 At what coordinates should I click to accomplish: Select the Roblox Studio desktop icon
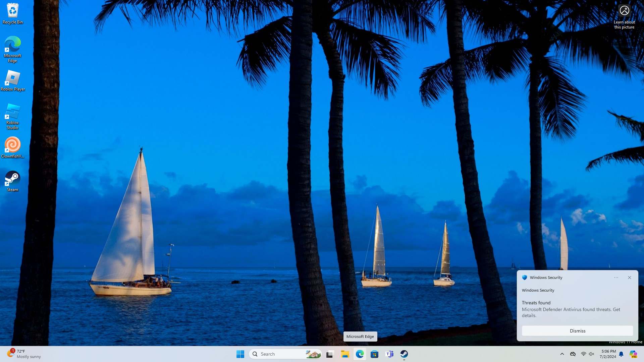pos(12,116)
